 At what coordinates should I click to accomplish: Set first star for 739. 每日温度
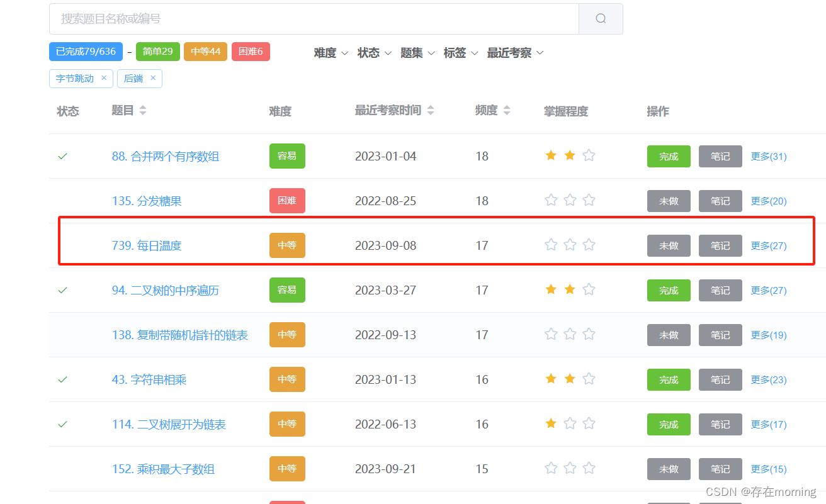(x=551, y=245)
